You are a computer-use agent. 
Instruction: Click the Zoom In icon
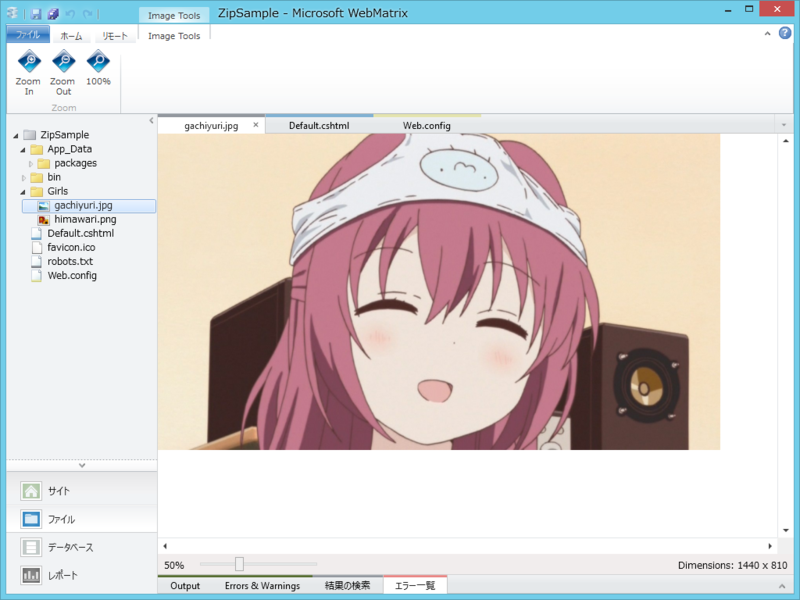click(x=30, y=62)
